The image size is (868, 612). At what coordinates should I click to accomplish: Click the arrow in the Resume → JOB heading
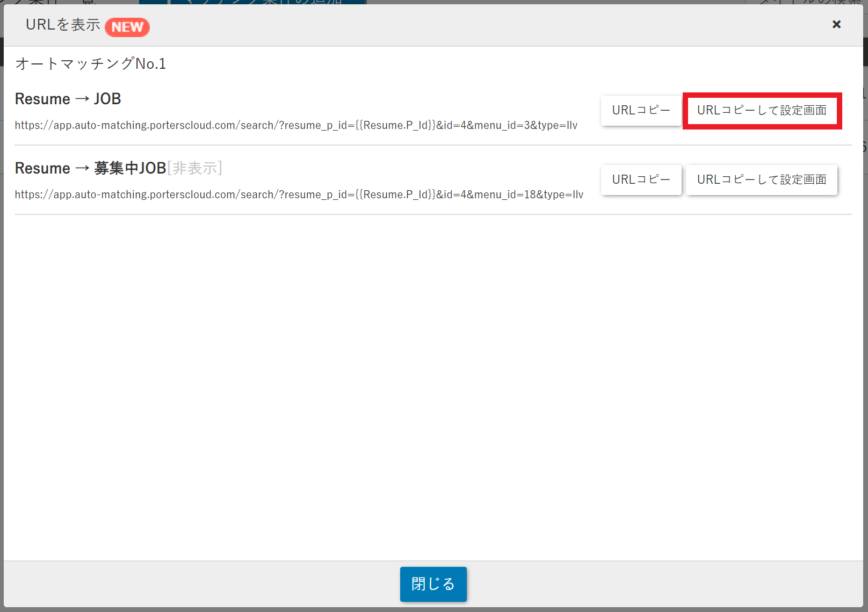(82, 99)
